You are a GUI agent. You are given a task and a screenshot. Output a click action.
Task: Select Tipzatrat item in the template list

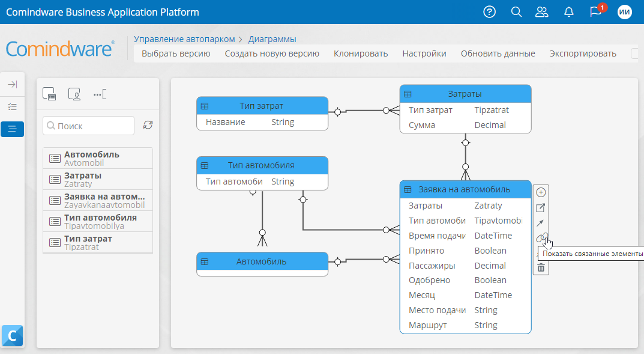coord(98,242)
